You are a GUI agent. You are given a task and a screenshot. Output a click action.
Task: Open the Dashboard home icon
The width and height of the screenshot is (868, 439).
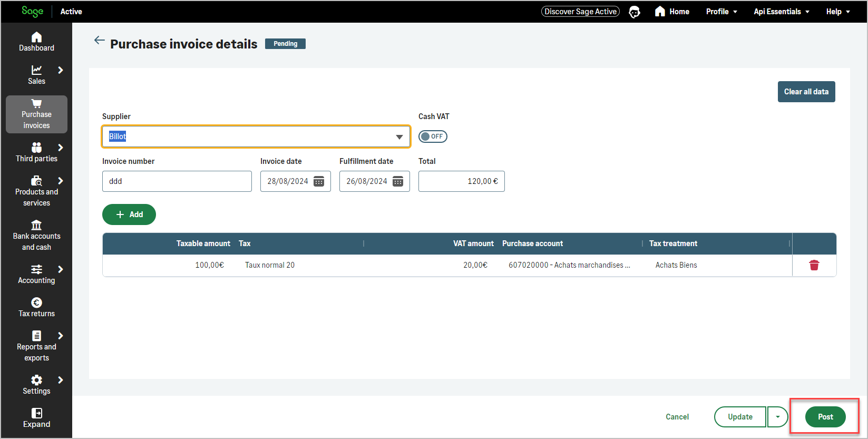coord(36,37)
